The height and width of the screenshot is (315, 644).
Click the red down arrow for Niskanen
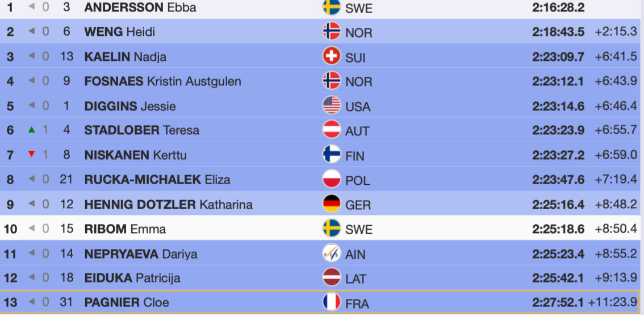coord(32,155)
